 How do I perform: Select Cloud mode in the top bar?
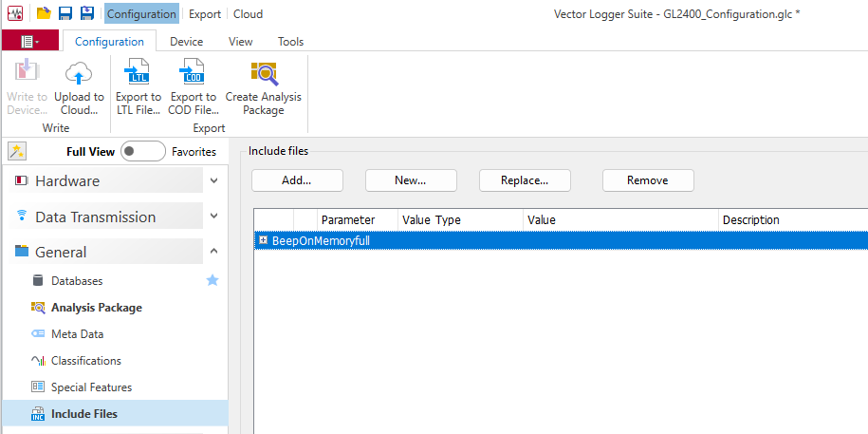tap(248, 14)
